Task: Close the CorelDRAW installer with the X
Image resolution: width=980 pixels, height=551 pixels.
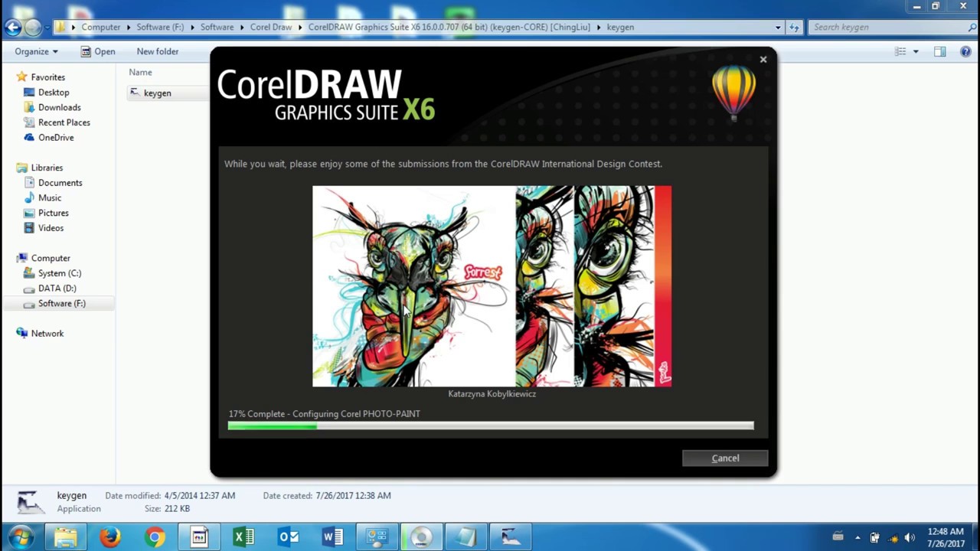Action: point(763,60)
